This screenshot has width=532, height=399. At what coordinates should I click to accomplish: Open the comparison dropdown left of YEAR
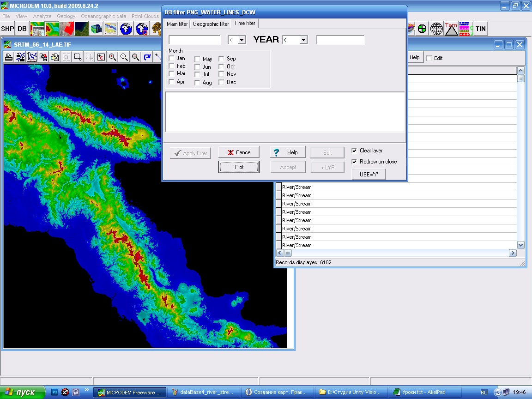[242, 40]
